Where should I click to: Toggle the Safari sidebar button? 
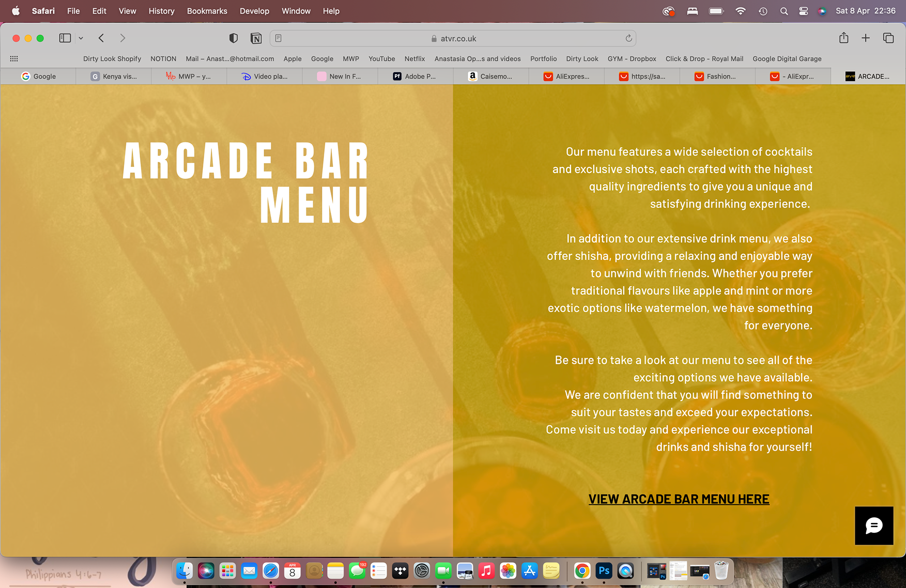tap(65, 38)
